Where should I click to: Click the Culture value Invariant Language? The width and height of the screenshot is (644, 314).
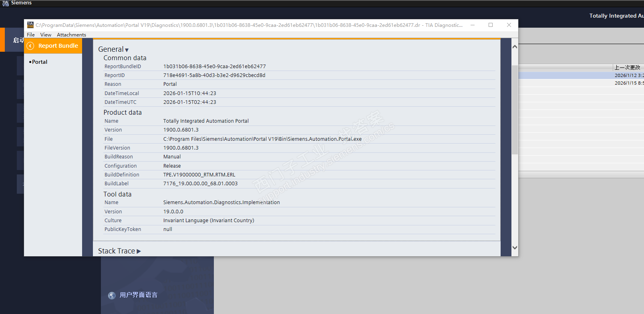[209, 221]
